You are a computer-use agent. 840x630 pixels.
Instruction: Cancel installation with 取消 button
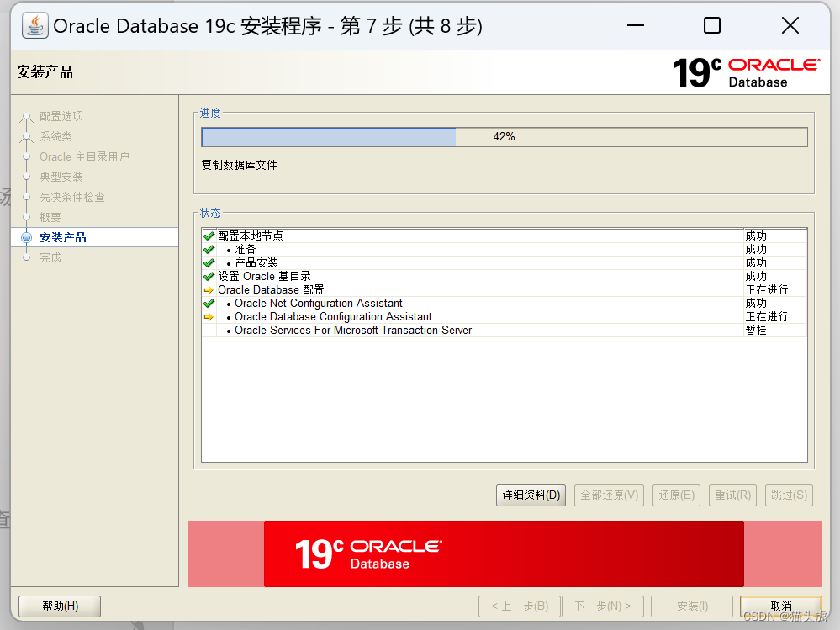click(781, 606)
